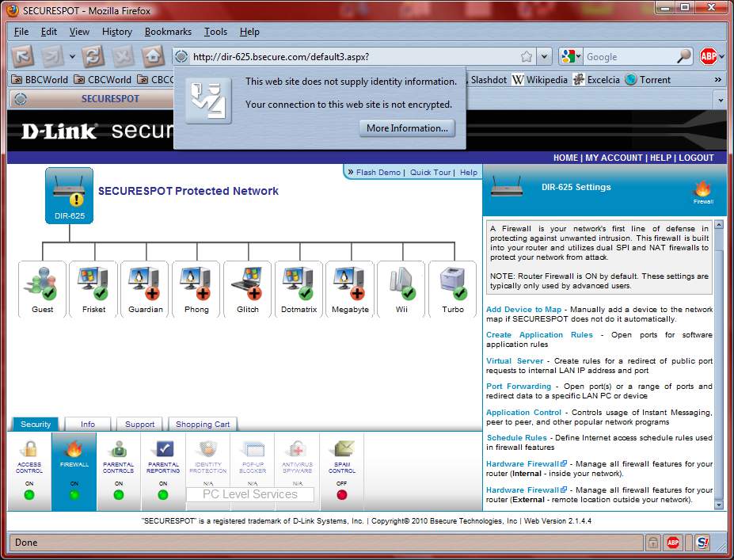734x560 pixels.
Task: Open the BBCWorld bookmark folder
Action: (40, 80)
